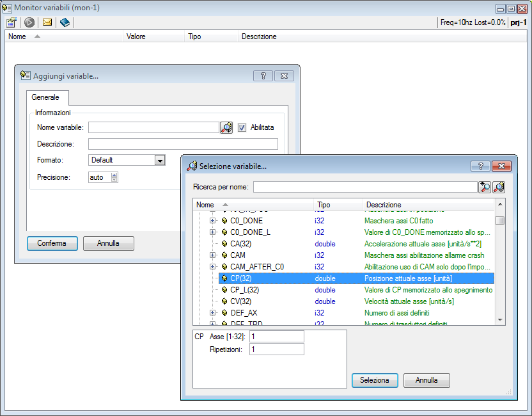The image size is (532, 416).
Task: Select the CV(32) variable name
Action: [x=241, y=301]
